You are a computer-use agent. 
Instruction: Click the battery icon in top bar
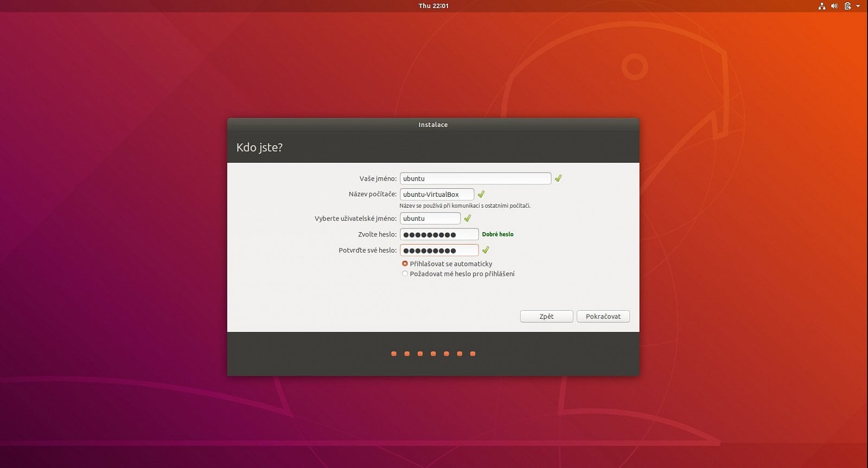click(847, 6)
